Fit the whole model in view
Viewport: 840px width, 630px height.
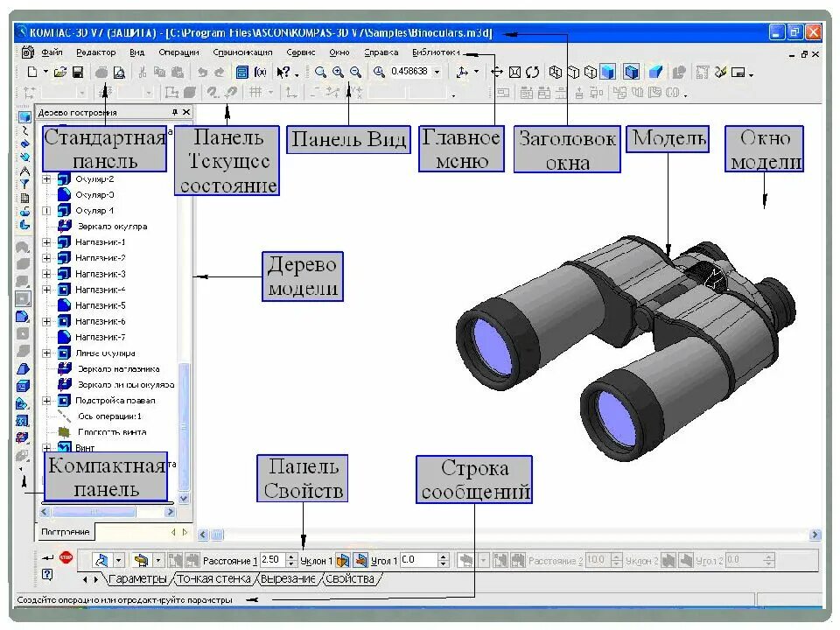click(x=514, y=72)
